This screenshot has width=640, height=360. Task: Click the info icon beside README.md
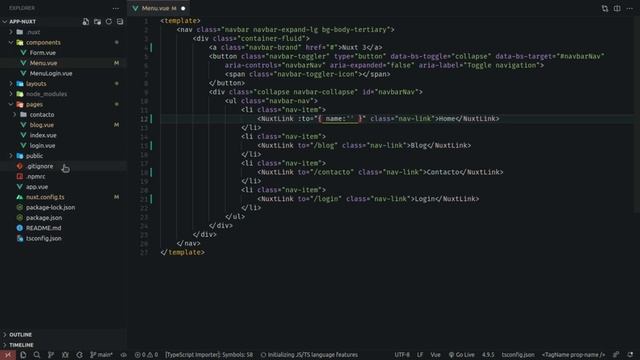(20, 228)
